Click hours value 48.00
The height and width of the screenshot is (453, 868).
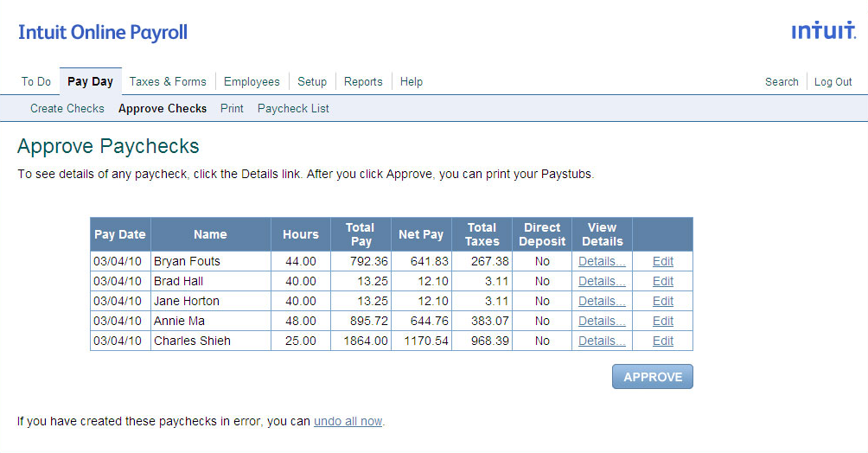(301, 322)
